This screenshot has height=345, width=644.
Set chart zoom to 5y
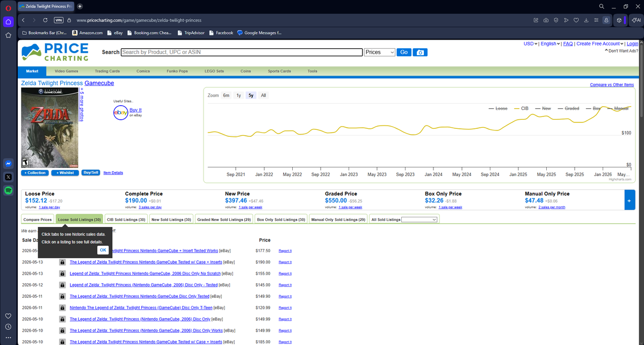(251, 95)
